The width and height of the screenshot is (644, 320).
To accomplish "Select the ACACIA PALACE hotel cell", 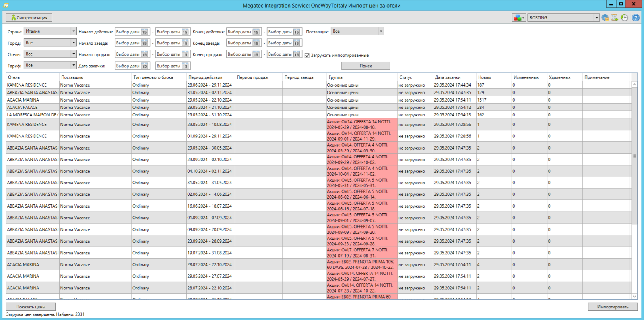I will 33,107.
